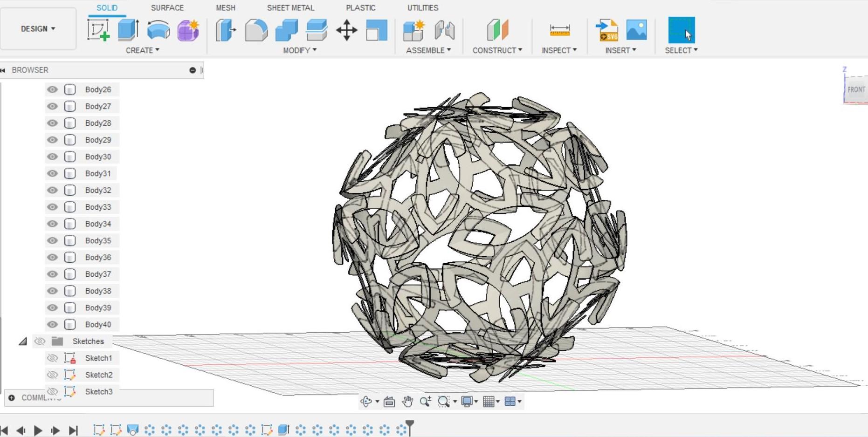
Task: Open the SHEET METAL tab
Action: (290, 7)
